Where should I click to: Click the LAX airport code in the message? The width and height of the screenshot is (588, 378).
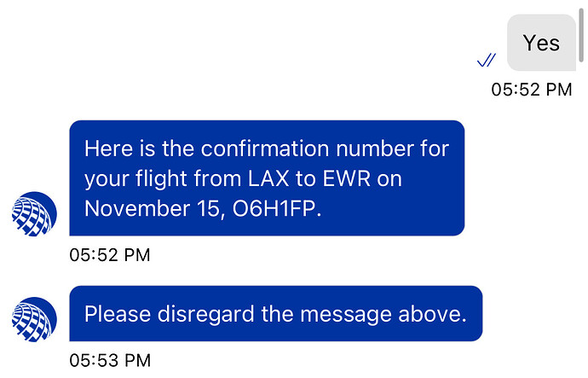coord(268,178)
